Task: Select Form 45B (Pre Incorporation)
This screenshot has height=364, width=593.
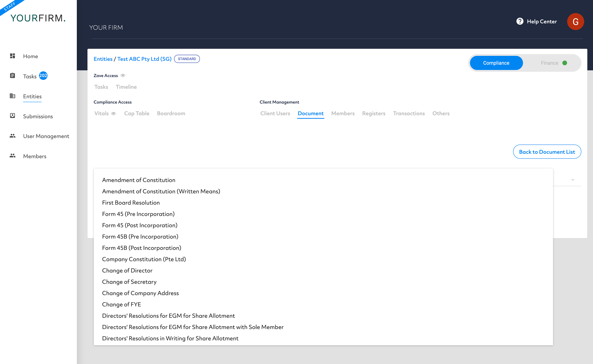Action: click(x=323, y=237)
